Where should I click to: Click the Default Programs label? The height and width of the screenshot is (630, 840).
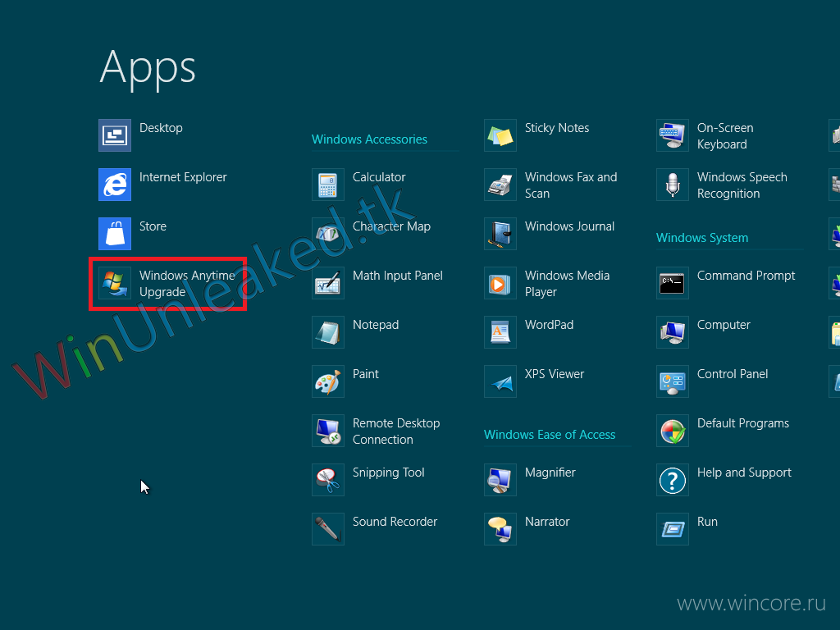743,423
